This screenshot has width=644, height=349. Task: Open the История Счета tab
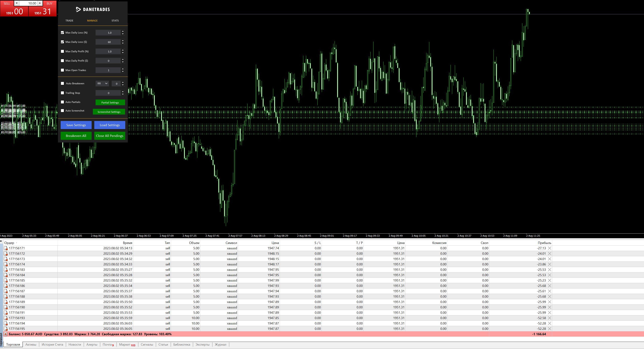coord(52,345)
